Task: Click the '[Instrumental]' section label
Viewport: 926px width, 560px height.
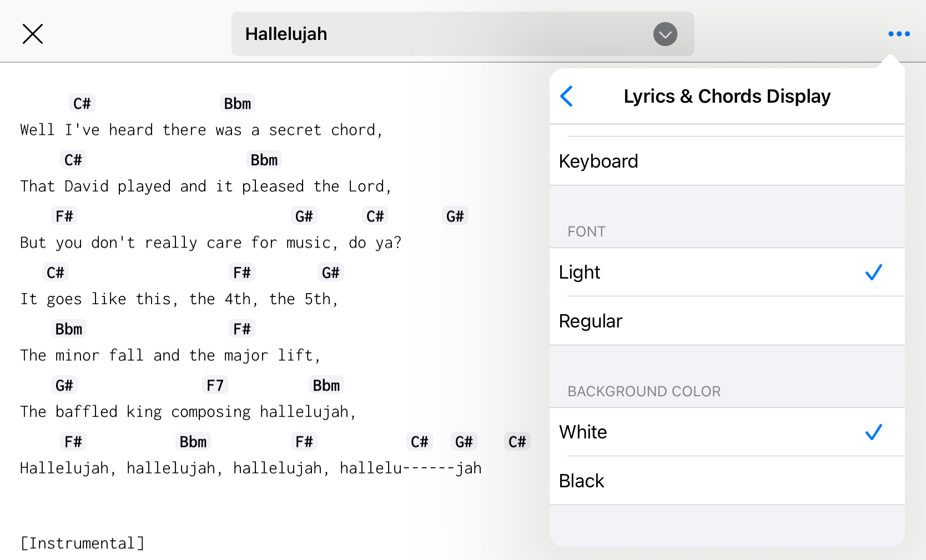Action: pos(82,543)
